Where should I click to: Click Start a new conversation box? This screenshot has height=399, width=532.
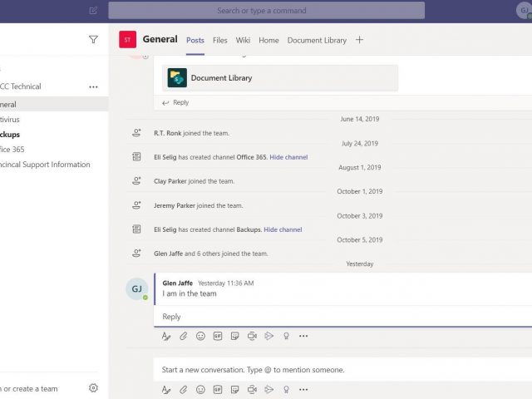[342, 370]
